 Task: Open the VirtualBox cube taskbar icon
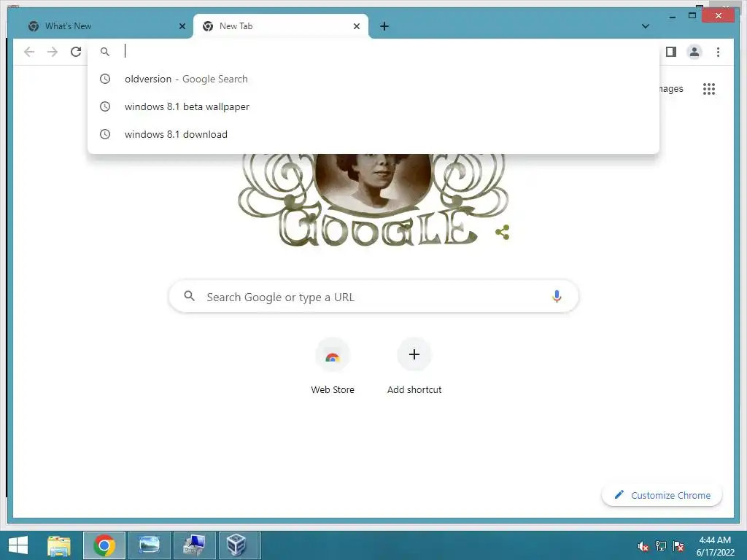pos(237,545)
